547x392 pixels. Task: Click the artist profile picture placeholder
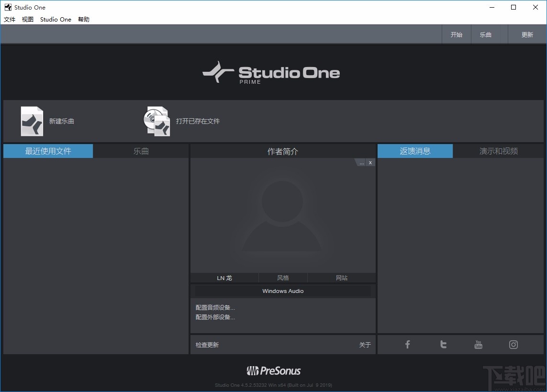282,215
